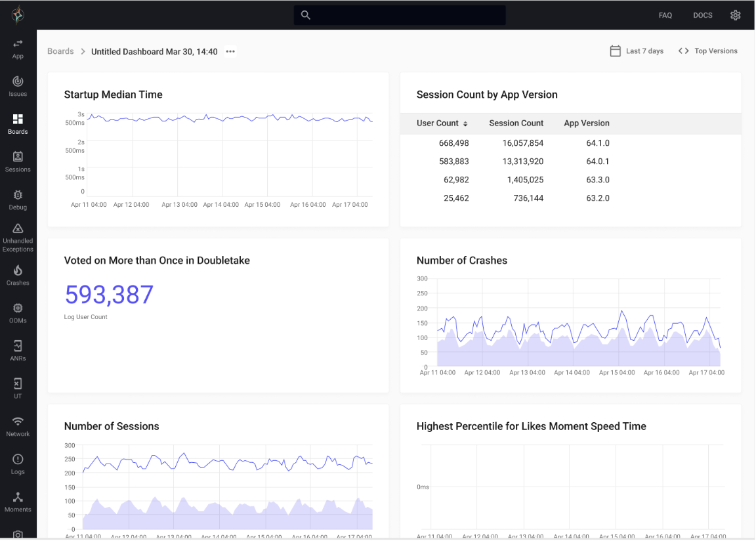
Task: Sort table by User Count arrow
Action: coord(465,124)
